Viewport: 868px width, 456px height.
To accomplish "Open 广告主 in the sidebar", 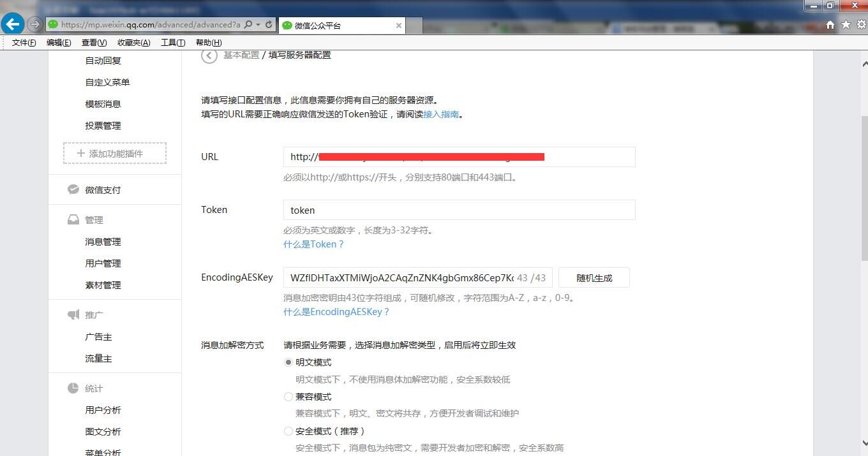I will (x=99, y=337).
